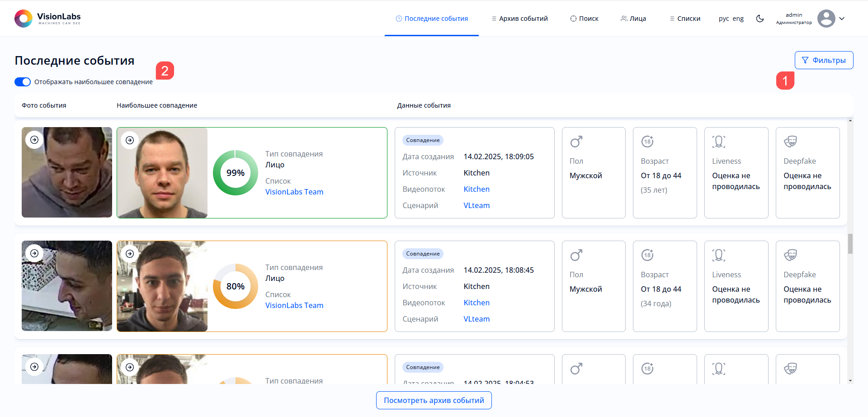868x417 pixels.
Task: Open the 80% matched face thumbnail
Action: tap(162, 286)
